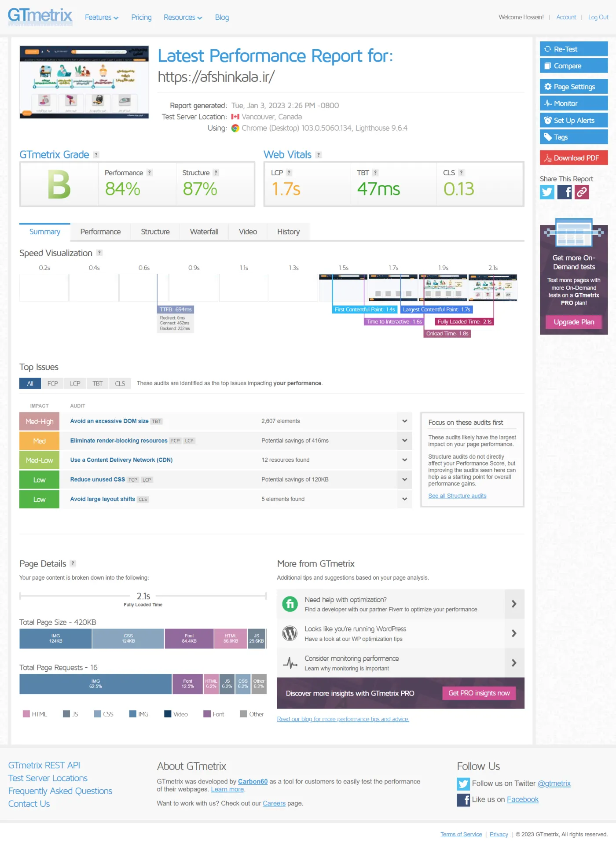Share report via Facebook icon
The image size is (616, 846).
click(565, 192)
